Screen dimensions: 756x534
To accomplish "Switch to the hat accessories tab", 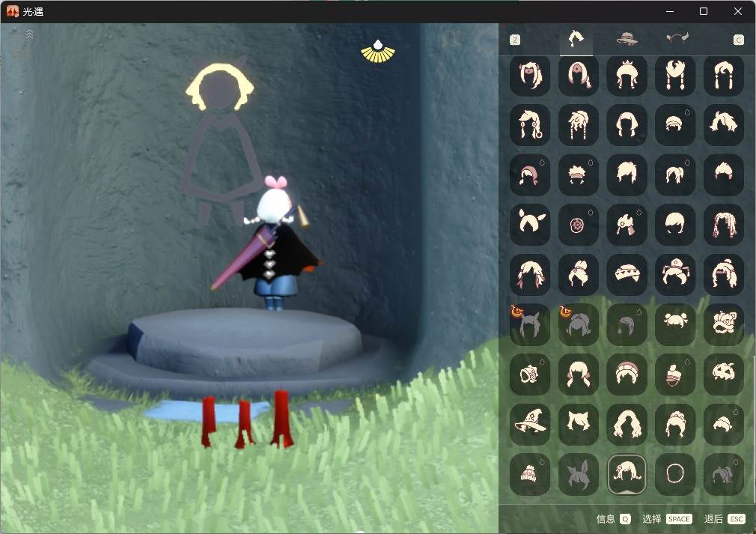I will click(x=627, y=39).
